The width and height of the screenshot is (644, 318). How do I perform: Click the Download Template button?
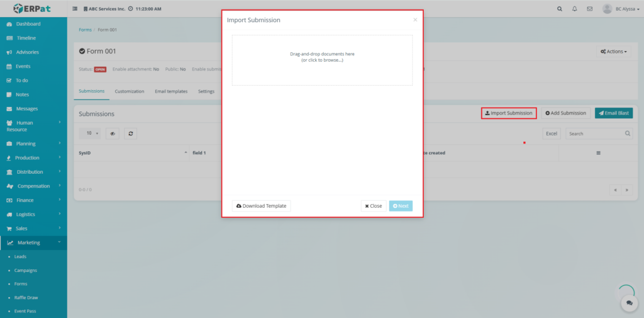coord(261,206)
